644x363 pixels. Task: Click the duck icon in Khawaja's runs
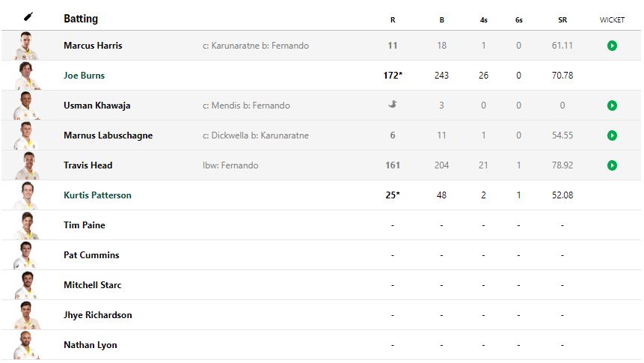pyautogui.click(x=393, y=105)
